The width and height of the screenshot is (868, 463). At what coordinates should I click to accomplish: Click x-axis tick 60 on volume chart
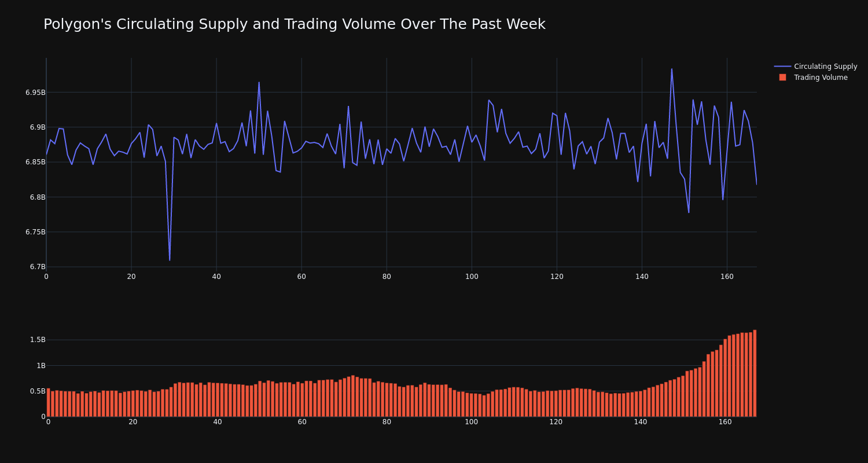pos(302,422)
